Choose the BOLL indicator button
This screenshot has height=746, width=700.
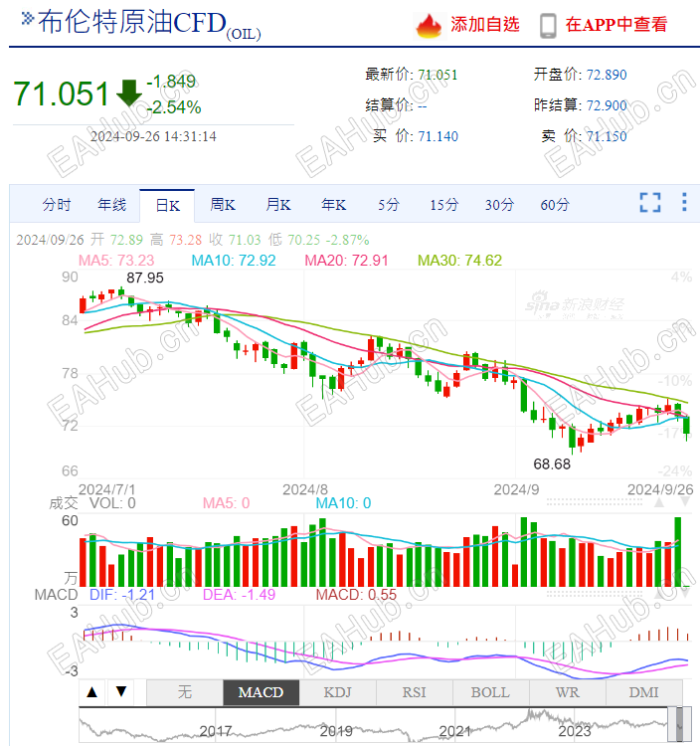(x=491, y=692)
